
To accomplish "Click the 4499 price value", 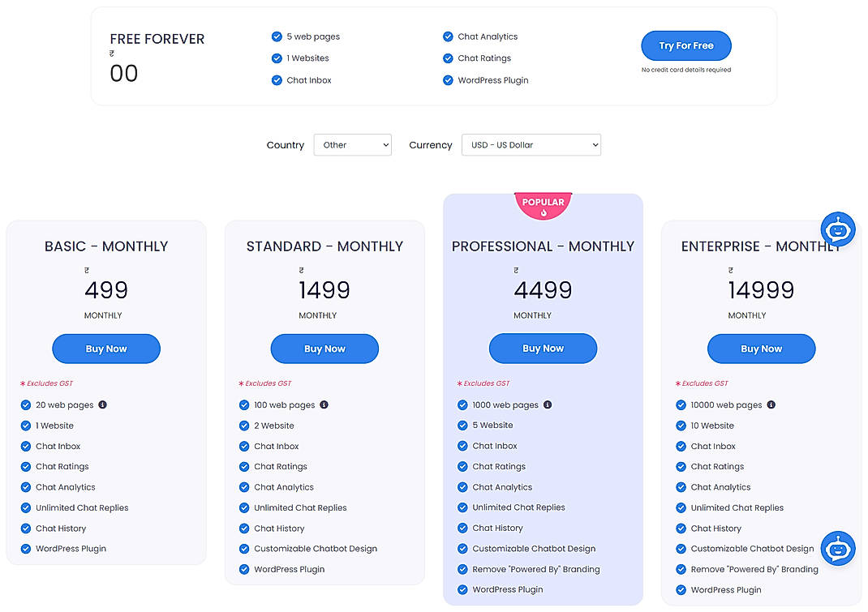I will click(x=543, y=290).
